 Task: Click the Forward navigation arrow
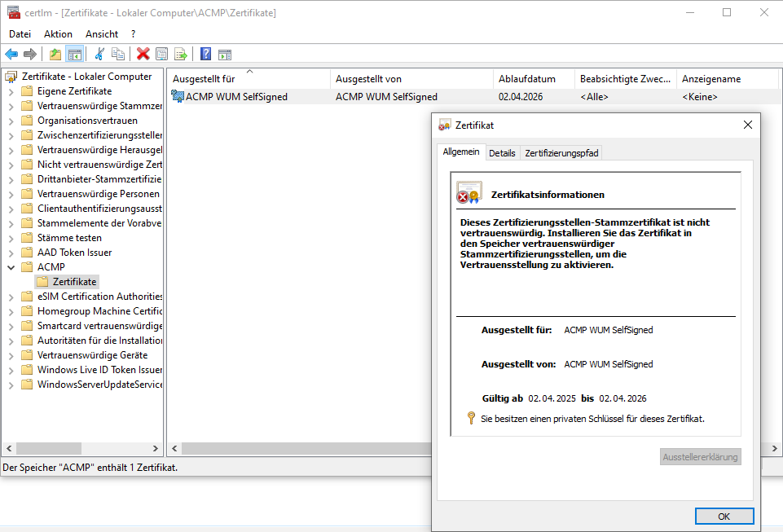(x=29, y=54)
